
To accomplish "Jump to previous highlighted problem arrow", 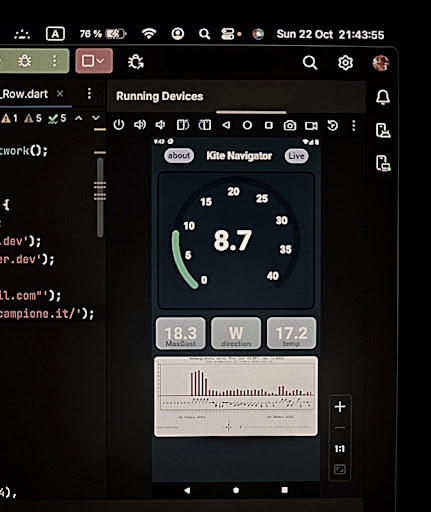I will tap(79, 118).
